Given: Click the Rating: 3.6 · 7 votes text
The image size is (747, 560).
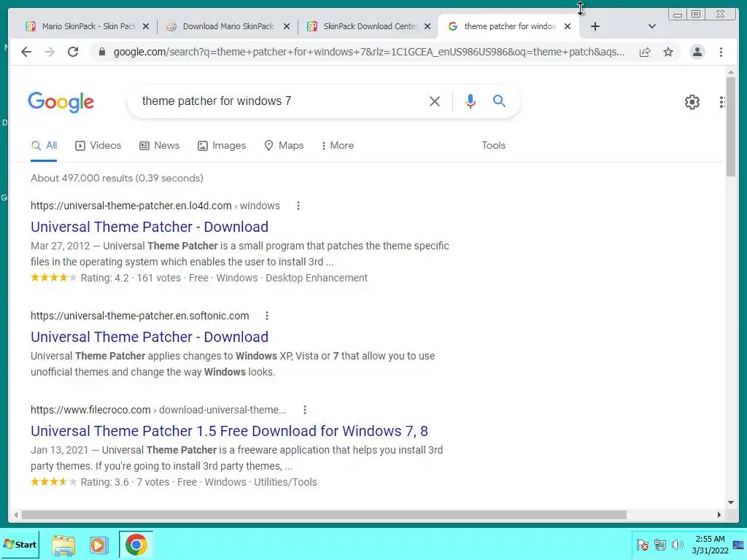Looking at the screenshot, I should click(x=125, y=483).
